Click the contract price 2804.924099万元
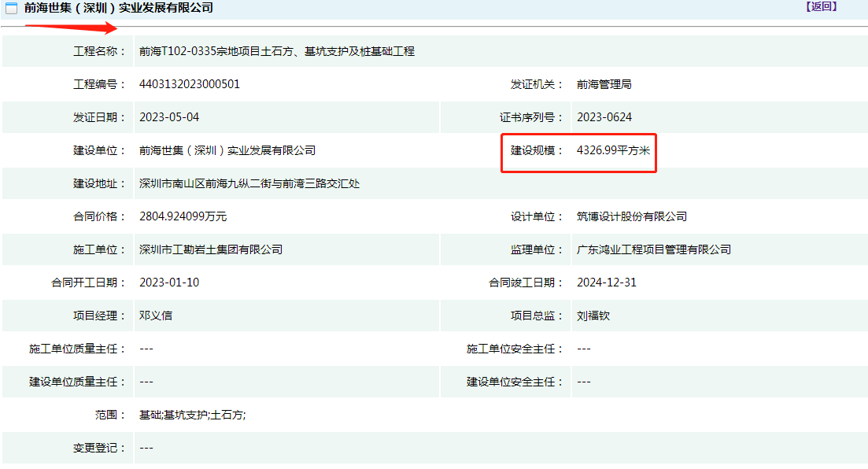 (x=183, y=216)
